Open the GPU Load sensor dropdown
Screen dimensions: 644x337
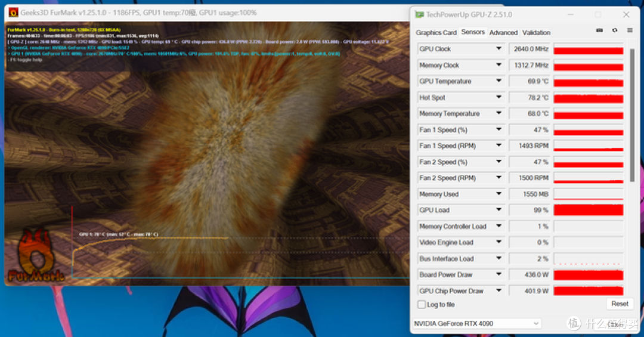point(499,210)
